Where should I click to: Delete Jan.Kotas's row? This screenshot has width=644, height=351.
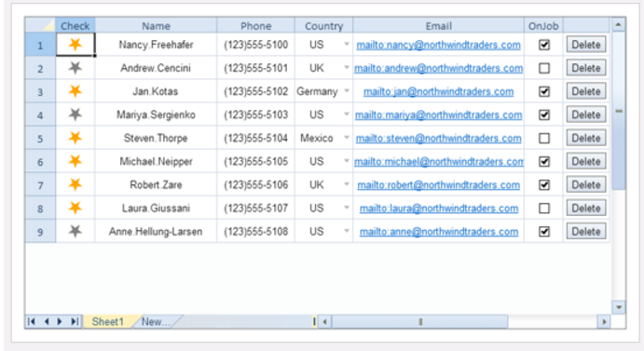click(586, 91)
